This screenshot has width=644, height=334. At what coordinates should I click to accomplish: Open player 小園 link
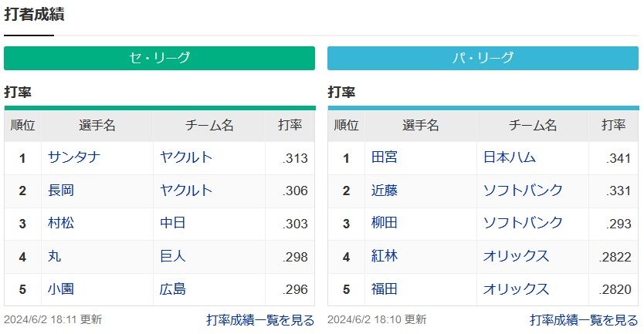(x=61, y=289)
